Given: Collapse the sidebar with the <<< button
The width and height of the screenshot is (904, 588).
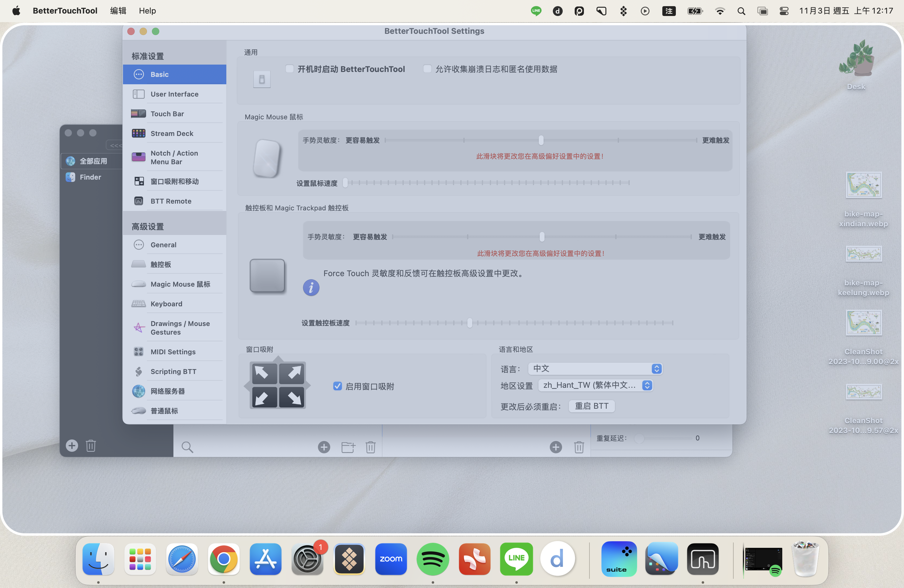Looking at the screenshot, I should [x=115, y=145].
